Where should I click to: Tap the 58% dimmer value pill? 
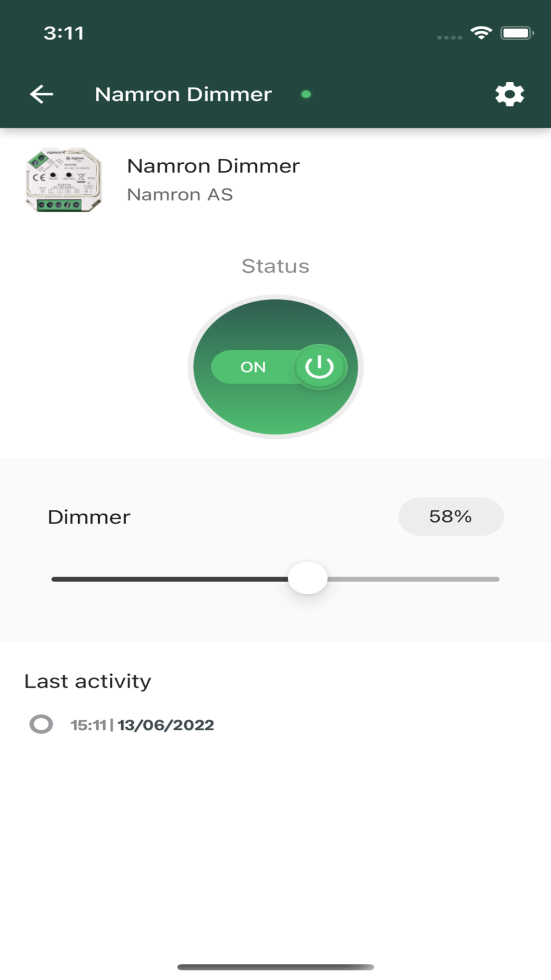click(x=451, y=516)
